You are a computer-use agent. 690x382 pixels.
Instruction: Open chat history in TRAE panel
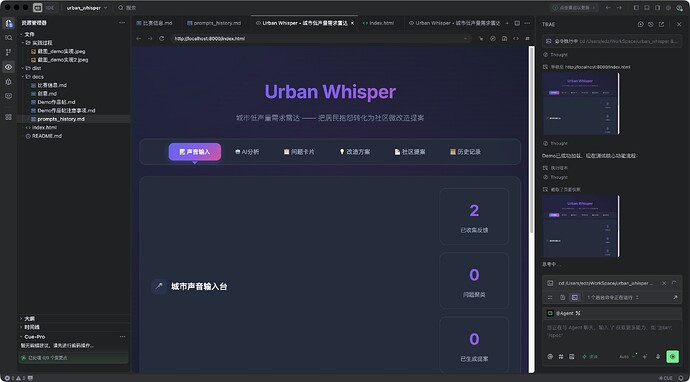tap(651, 25)
